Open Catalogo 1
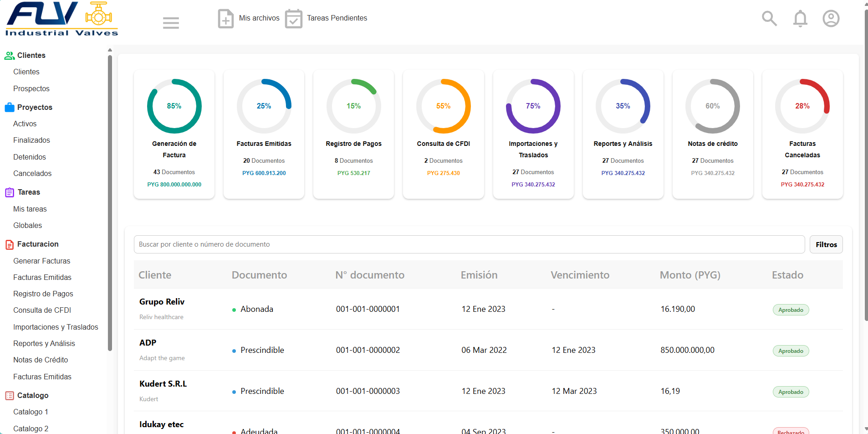This screenshot has height=434, width=868. [x=31, y=412]
